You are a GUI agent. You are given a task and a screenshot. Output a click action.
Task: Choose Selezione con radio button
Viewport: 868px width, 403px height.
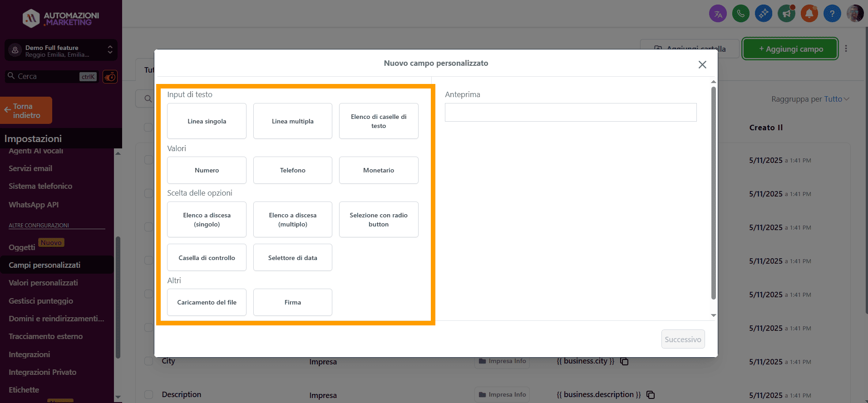click(379, 220)
